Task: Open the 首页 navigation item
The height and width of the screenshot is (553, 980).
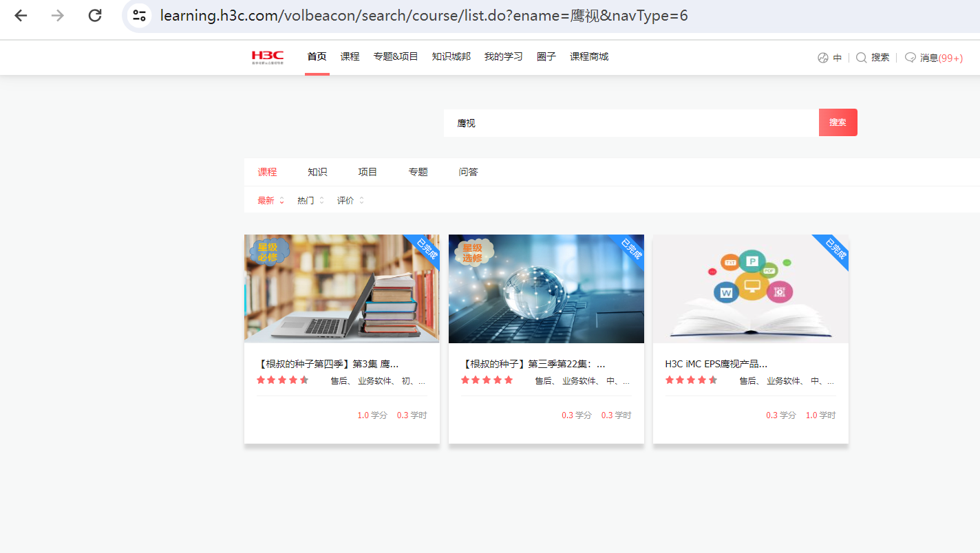Action: [317, 56]
